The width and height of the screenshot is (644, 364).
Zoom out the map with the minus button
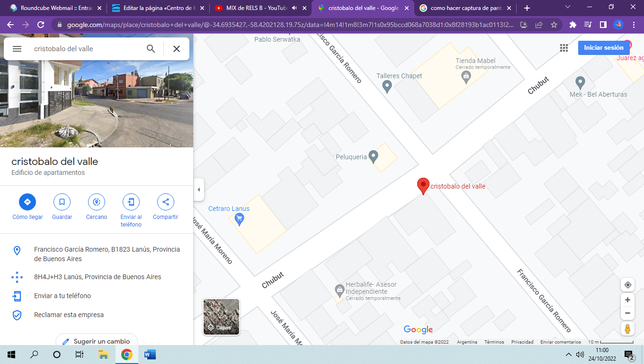[627, 313]
